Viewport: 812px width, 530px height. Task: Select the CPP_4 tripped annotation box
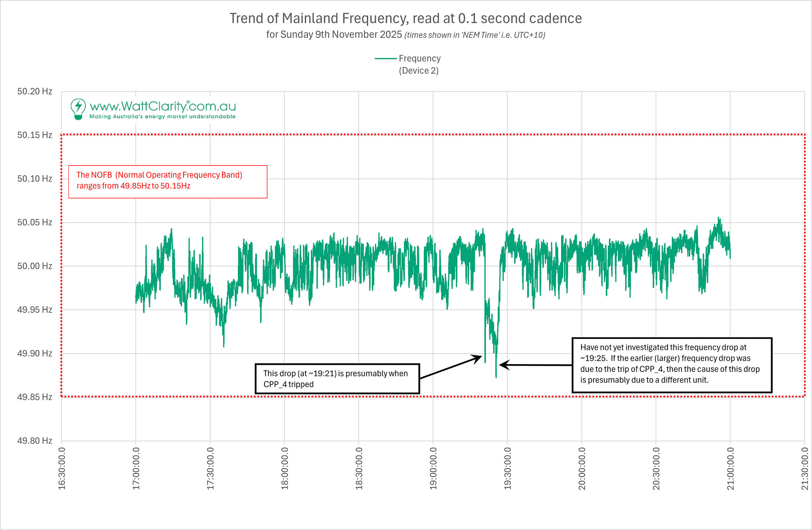pyautogui.click(x=337, y=378)
